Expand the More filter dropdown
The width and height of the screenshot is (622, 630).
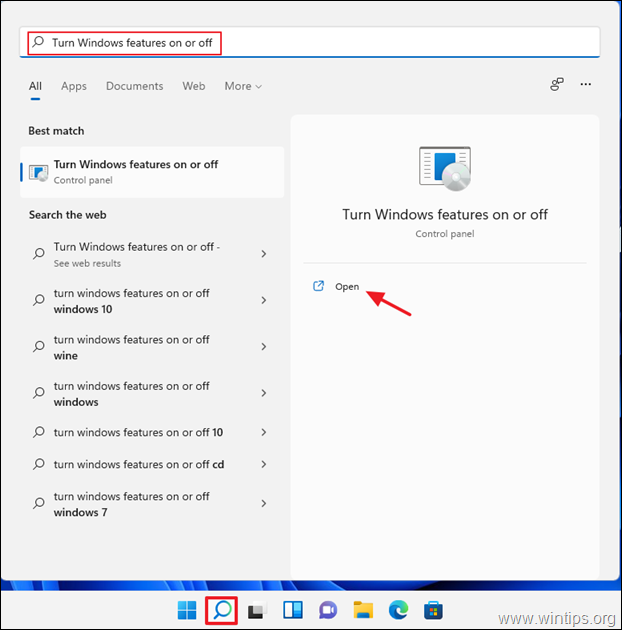click(x=243, y=86)
